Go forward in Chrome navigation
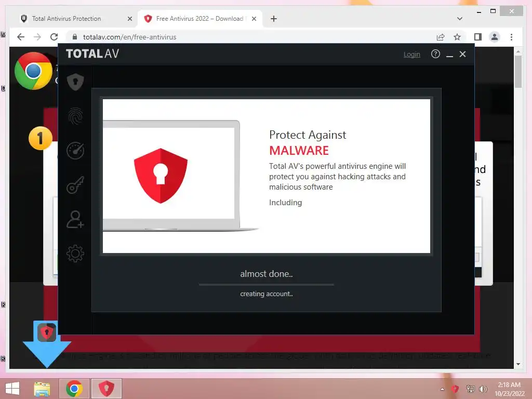The width and height of the screenshot is (532, 399). tap(37, 37)
